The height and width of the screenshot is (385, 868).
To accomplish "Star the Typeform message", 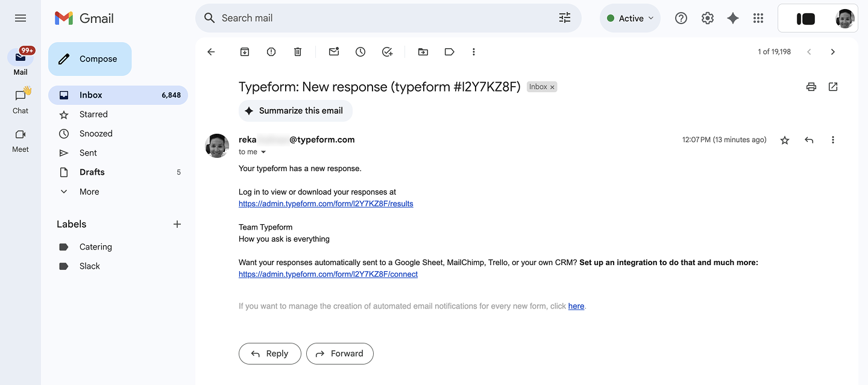I will coord(785,140).
